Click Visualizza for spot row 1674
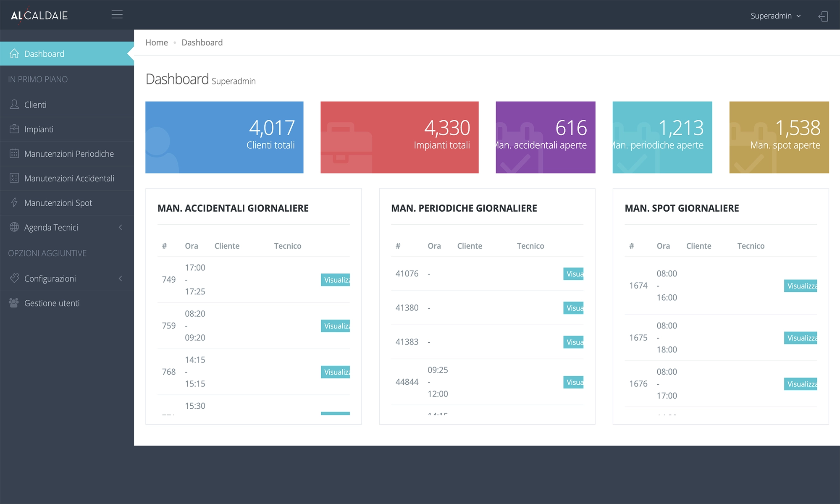The image size is (840, 504). (x=801, y=286)
